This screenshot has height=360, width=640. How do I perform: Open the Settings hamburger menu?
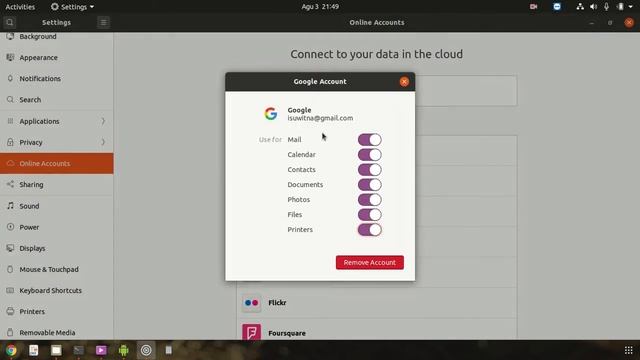(103, 22)
